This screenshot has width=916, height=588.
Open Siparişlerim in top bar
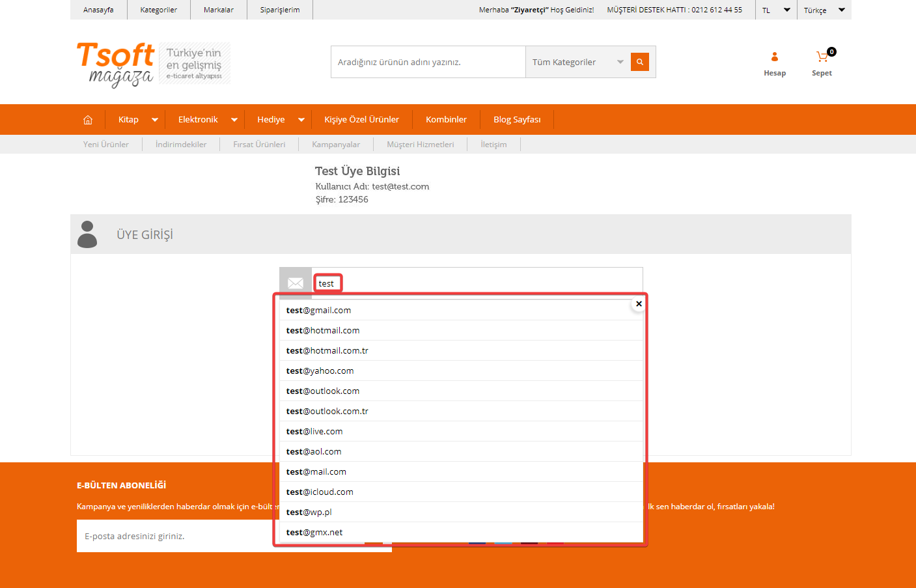[280, 10]
